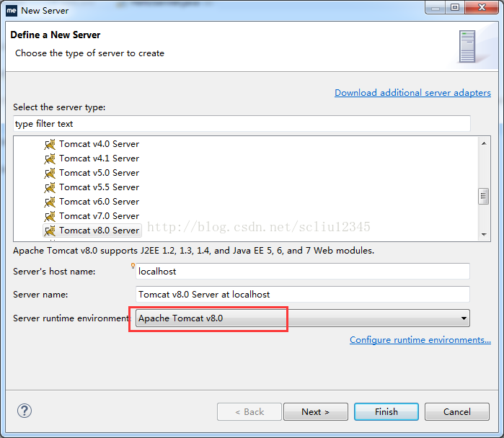The height and width of the screenshot is (438, 504).
Task: Click the Server name text field
Action: (302, 295)
